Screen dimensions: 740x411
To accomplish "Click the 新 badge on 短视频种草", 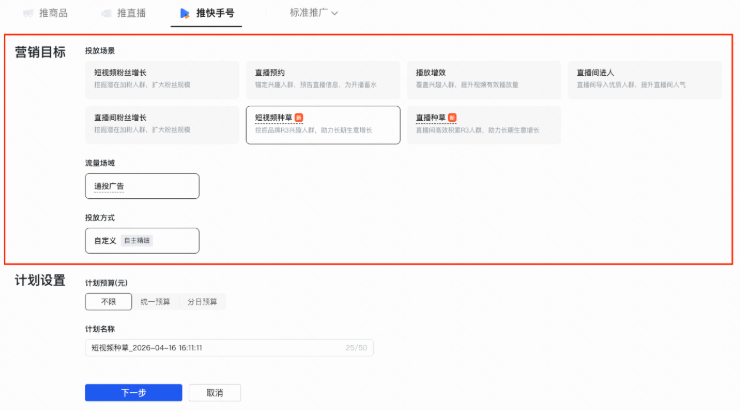I will 299,117.
